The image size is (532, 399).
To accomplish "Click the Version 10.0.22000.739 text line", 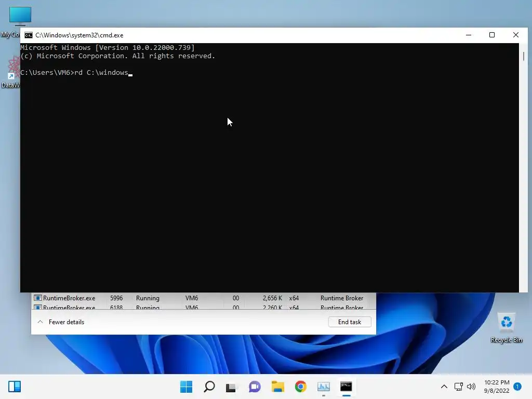I will [107, 47].
